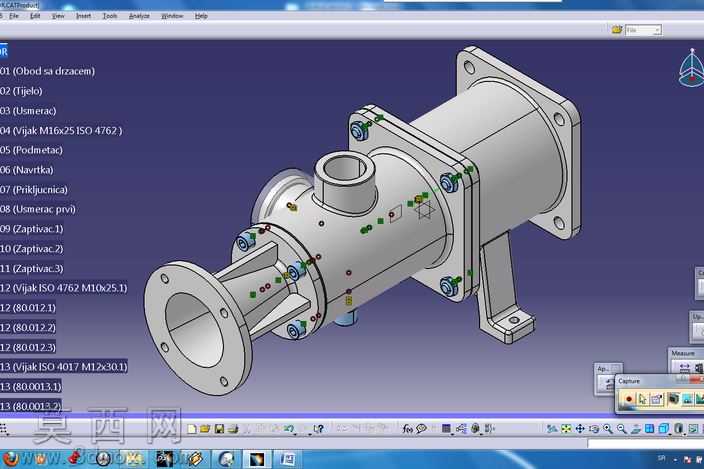The image size is (704, 469).
Task: Select tree item 13 (Vijak ISO 4017 M12x30.1)
Action: pyautogui.click(x=64, y=367)
